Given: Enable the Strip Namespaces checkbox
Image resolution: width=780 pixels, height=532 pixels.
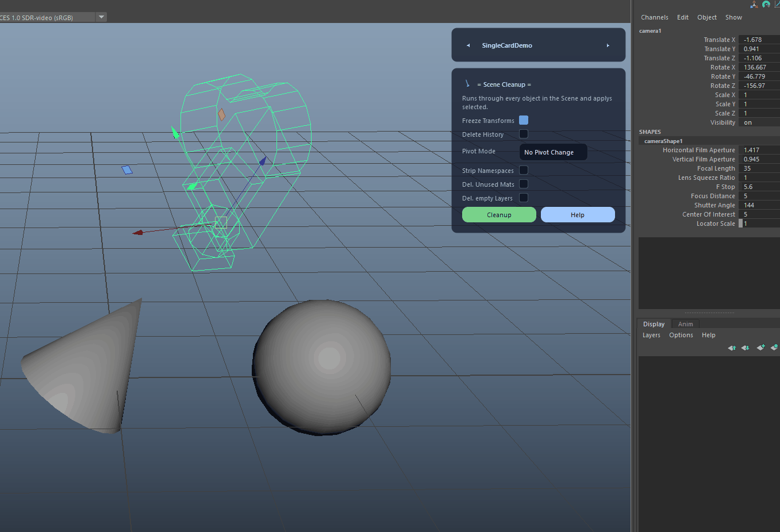Looking at the screenshot, I should [524, 170].
